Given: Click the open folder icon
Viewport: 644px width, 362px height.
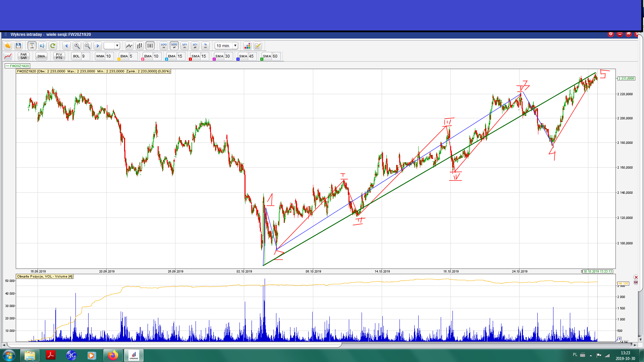Looking at the screenshot, I should coord(8,46).
